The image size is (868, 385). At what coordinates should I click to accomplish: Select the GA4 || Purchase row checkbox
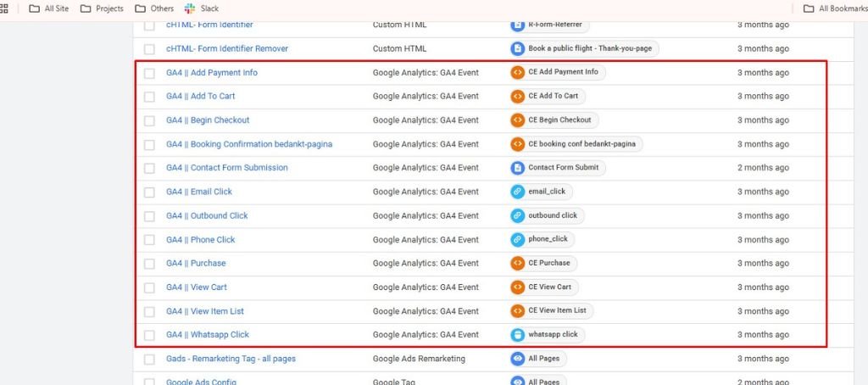click(x=149, y=264)
